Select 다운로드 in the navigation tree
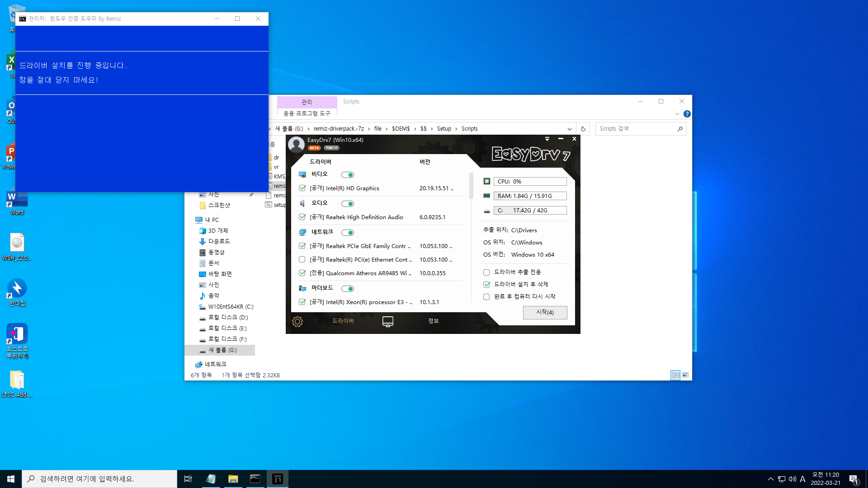Screen dimensions: 868x488 point(219,241)
